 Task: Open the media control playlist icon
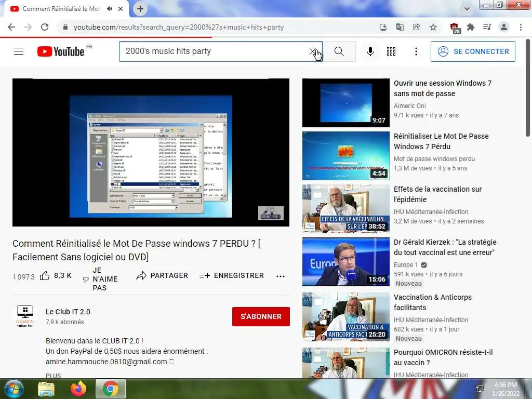click(x=487, y=27)
